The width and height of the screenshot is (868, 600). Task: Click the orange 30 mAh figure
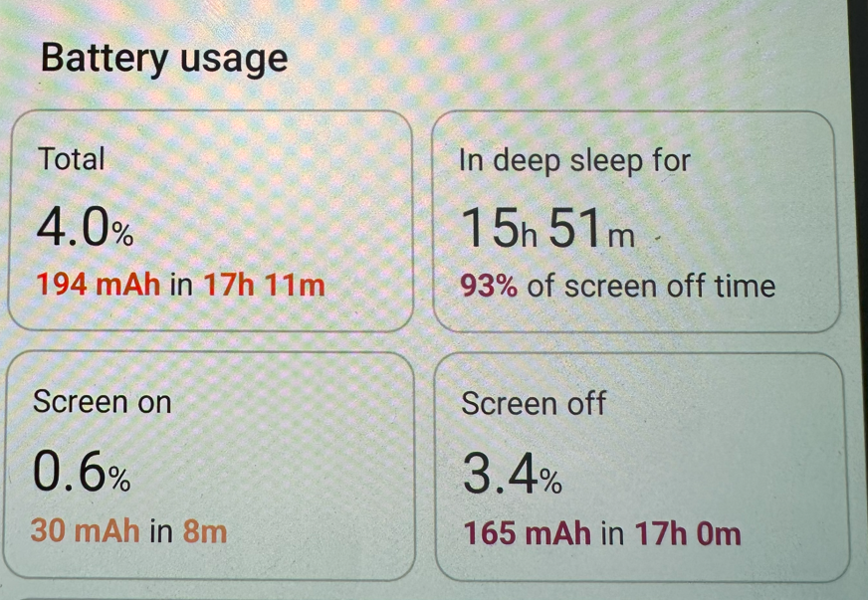(86, 531)
